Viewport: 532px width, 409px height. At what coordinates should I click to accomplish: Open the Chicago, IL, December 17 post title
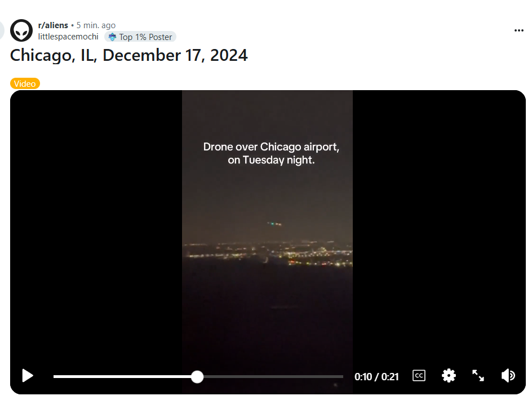tap(129, 55)
